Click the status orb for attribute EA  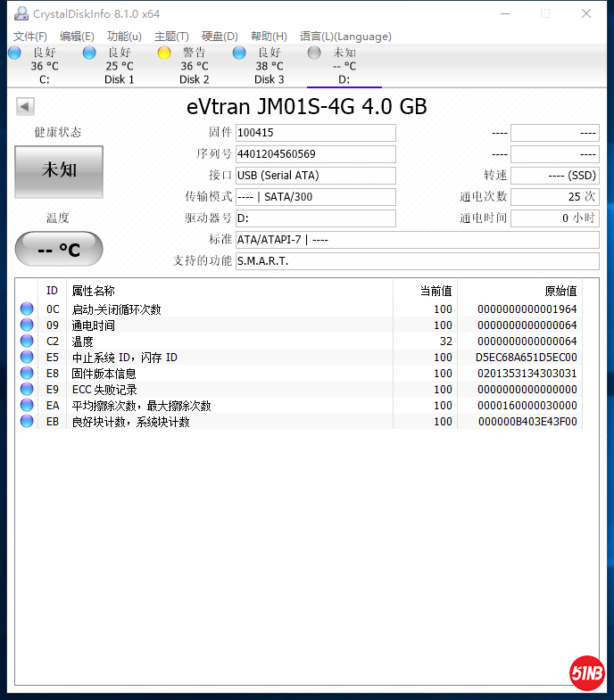click(27, 405)
